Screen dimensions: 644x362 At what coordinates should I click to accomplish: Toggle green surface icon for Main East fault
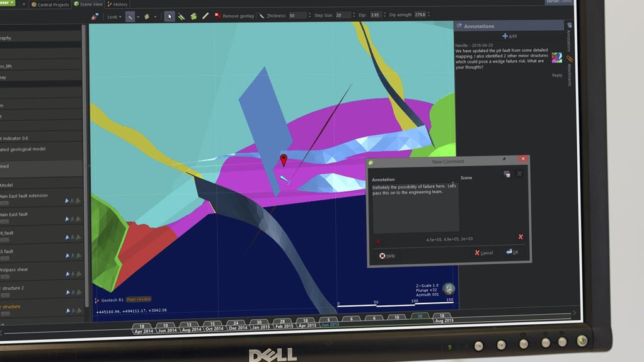click(x=78, y=219)
